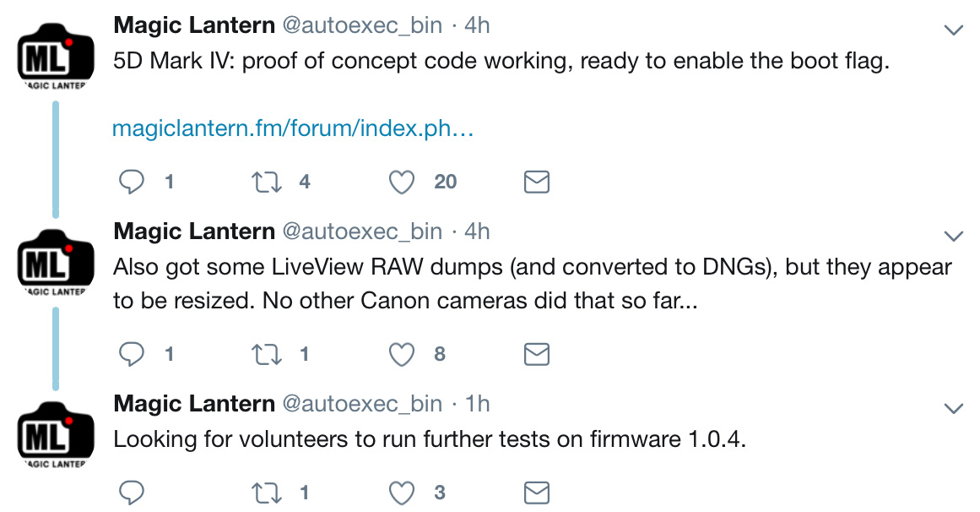Open the magiclantern.fm forum link
This screenshot has width=980, height=512.
pos(293,128)
